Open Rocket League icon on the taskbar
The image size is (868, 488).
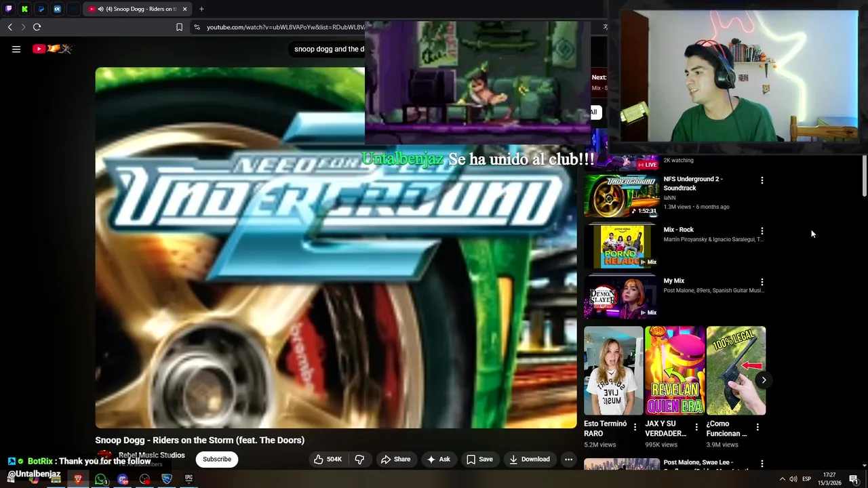pos(167,479)
